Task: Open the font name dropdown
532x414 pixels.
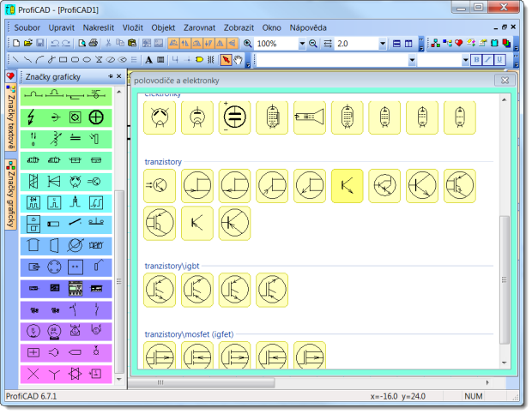Action: pyautogui.click(x=412, y=60)
